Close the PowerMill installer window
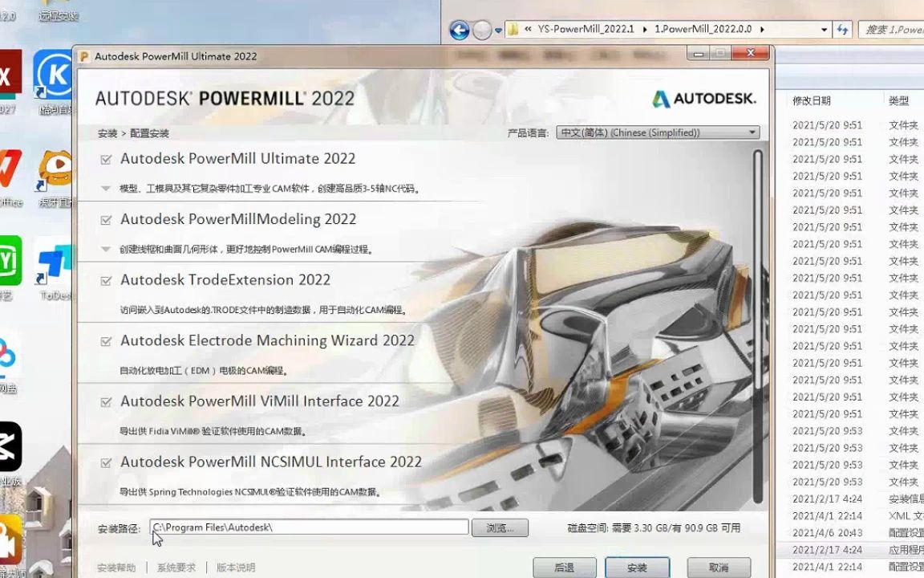The image size is (924, 578). (750, 53)
